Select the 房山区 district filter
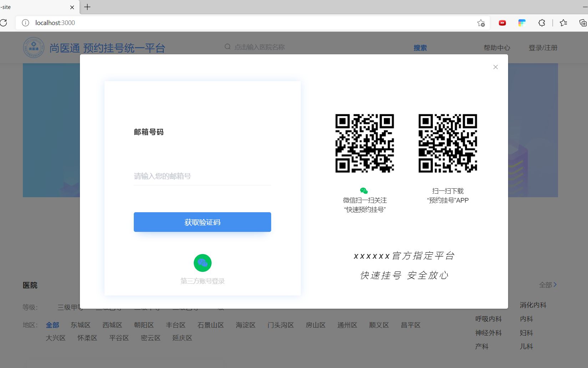The width and height of the screenshot is (588, 368). pos(315,325)
